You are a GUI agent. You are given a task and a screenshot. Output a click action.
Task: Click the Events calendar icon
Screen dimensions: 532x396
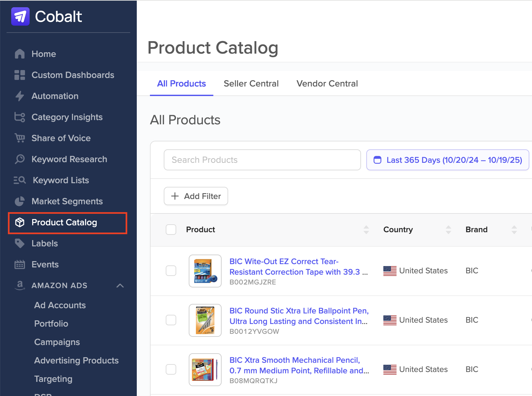tap(20, 264)
